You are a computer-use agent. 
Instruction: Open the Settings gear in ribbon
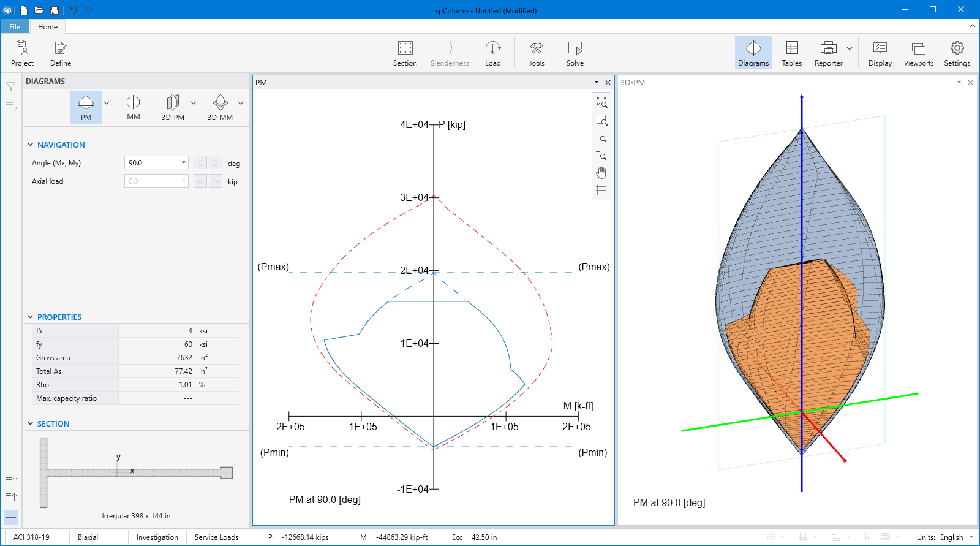(957, 53)
